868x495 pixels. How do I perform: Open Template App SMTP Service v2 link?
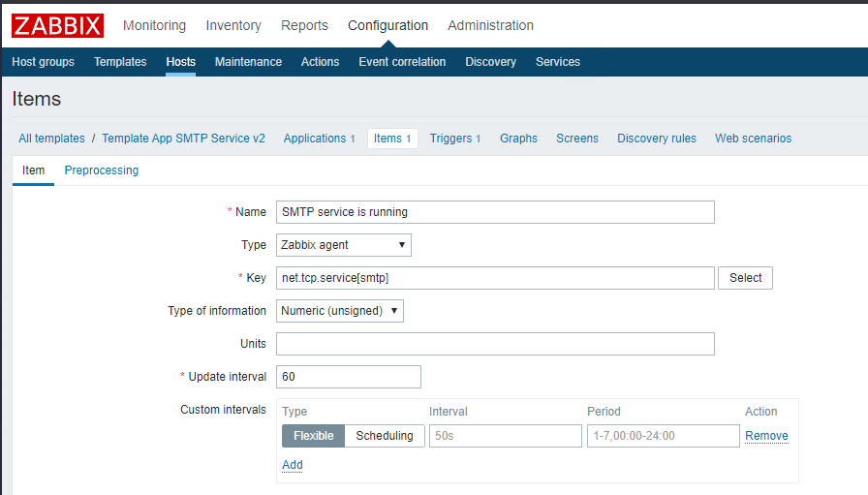click(183, 139)
